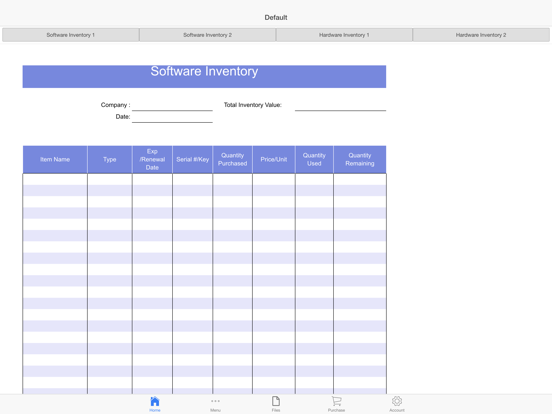The height and width of the screenshot is (414, 552).
Task: Click the Default title at top
Action: (276, 17)
